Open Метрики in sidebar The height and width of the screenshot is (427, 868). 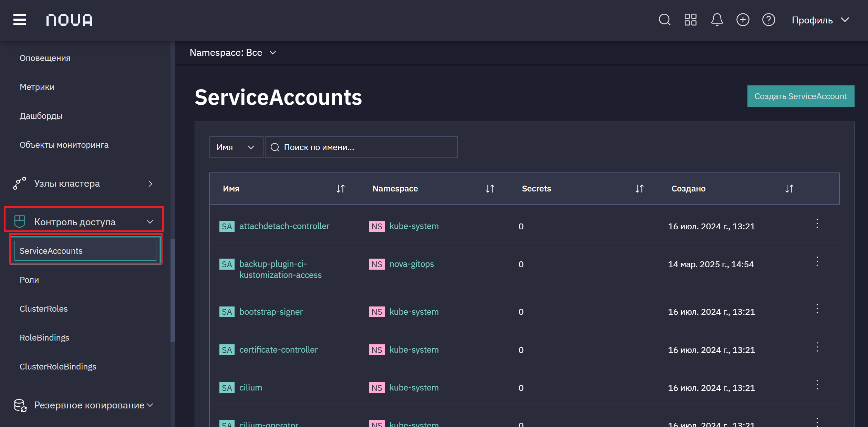(37, 87)
